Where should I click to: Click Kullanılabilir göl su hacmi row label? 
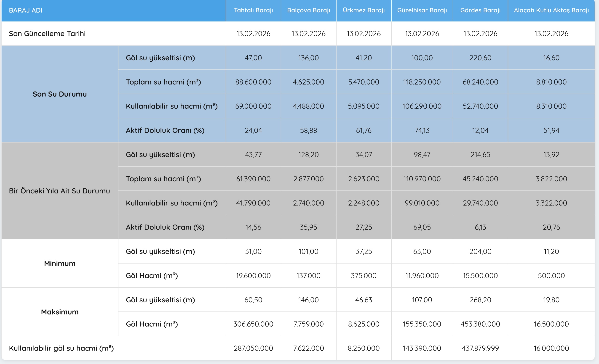61,348
